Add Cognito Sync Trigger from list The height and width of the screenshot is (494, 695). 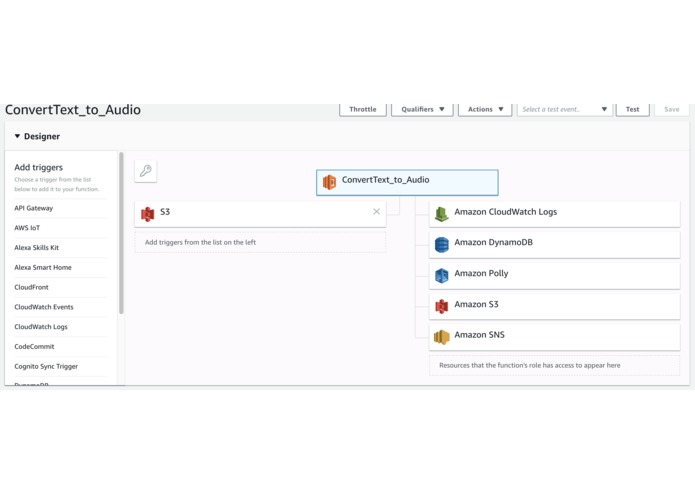(x=46, y=366)
